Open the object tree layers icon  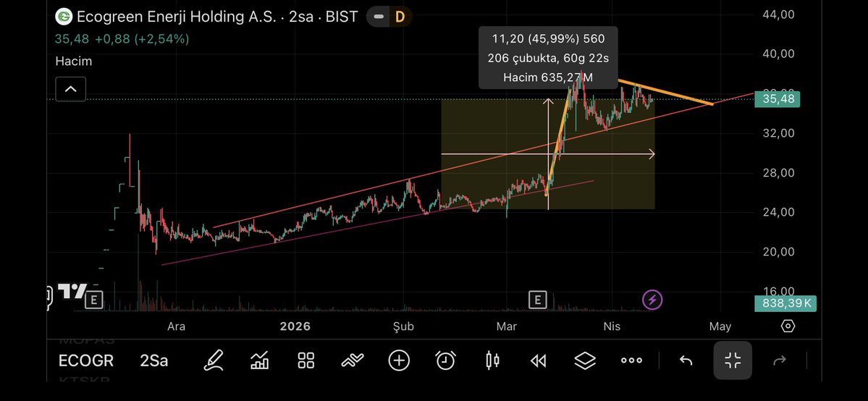tap(584, 360)
